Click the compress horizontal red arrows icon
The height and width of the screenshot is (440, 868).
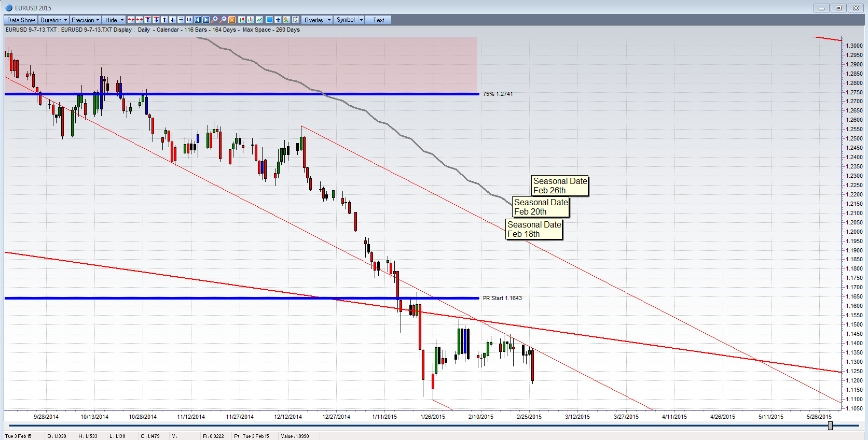(x=131, y=20)
